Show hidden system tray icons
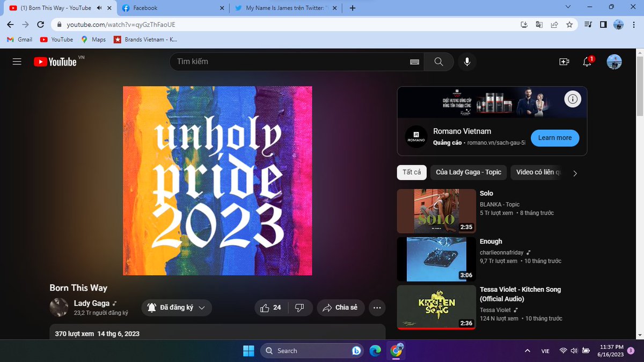The height and width of the screenshot is (362, 644). 526,351
